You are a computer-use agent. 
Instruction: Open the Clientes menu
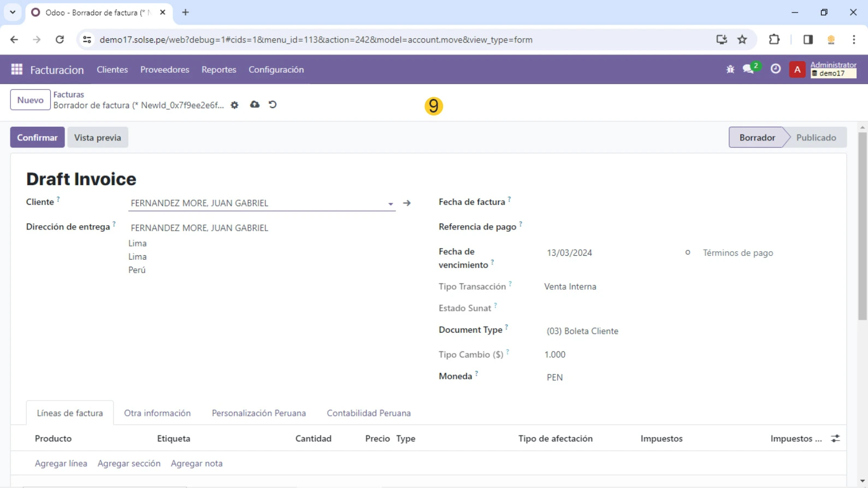112,69
